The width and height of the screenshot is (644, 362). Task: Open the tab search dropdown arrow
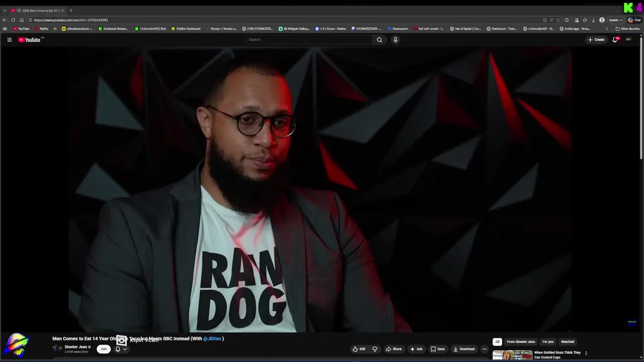pyautogui.click(x=5, y=11)
